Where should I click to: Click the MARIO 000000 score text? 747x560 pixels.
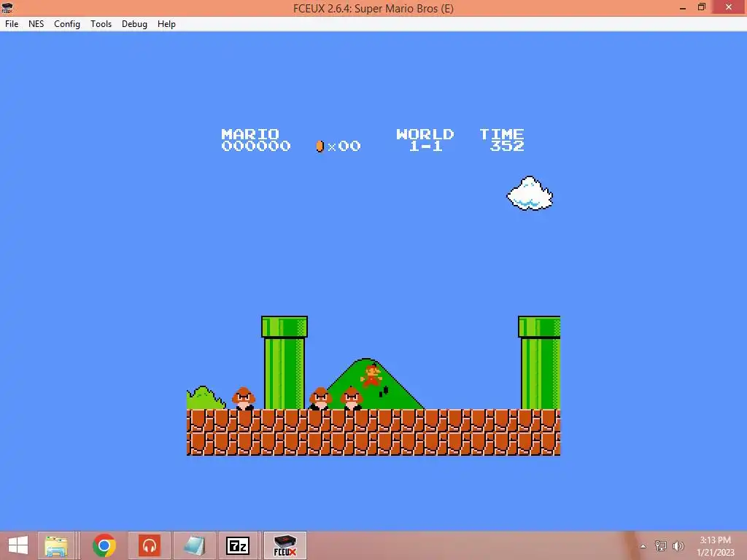tap(256, 140)
